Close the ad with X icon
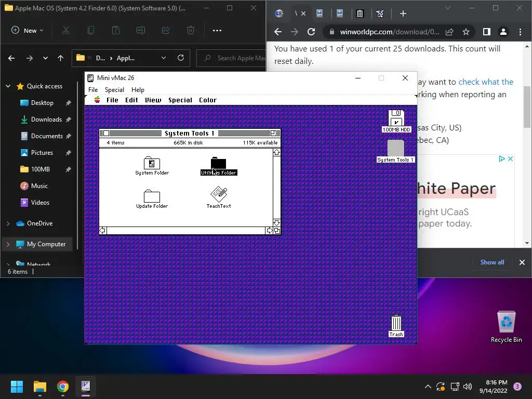Viewport: 532px width, 399px height. (x=510, y=158)
